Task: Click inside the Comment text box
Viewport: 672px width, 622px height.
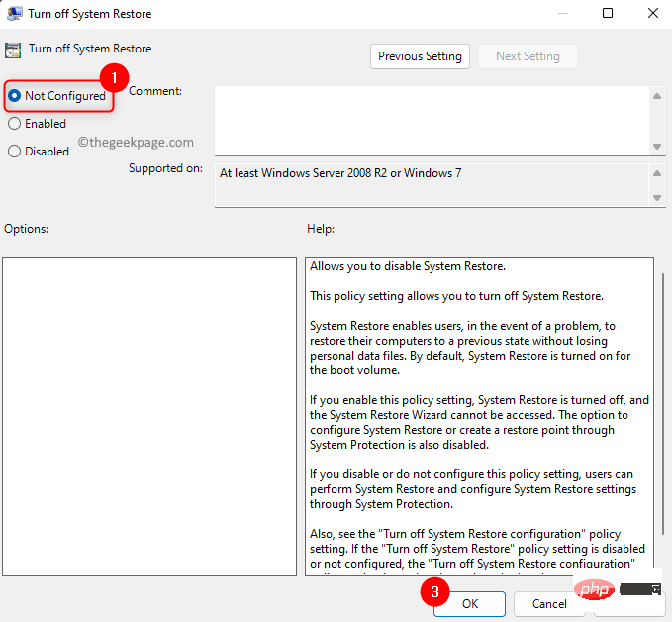Action: (x=432, y=121)
